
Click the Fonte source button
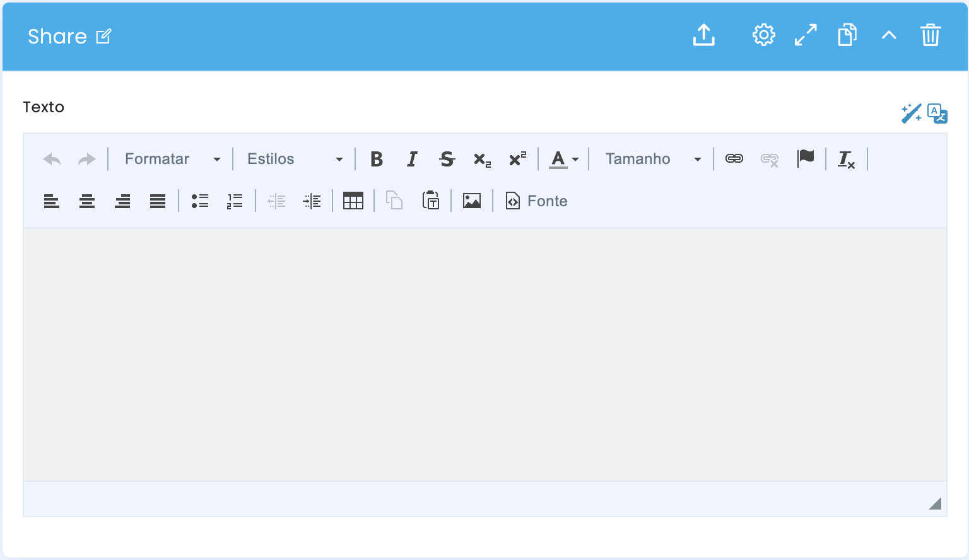(537, 201)
